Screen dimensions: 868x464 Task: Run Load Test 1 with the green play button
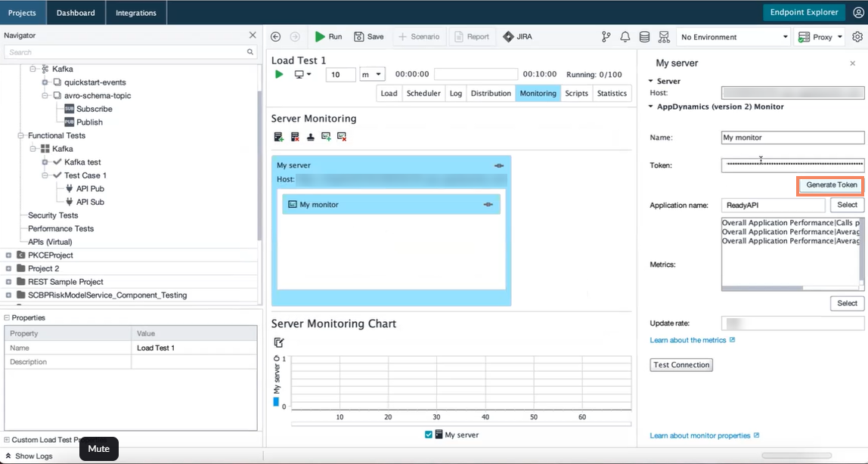click(x=278, y=74)
